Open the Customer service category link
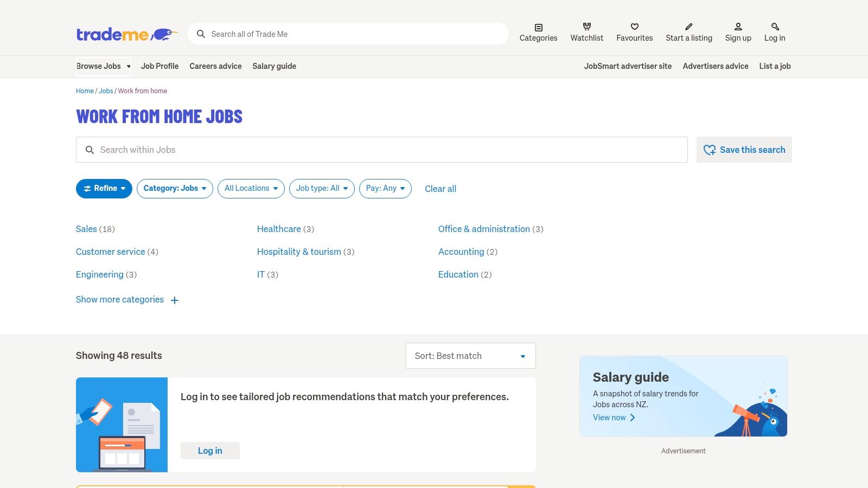 [x=110, y=252]
